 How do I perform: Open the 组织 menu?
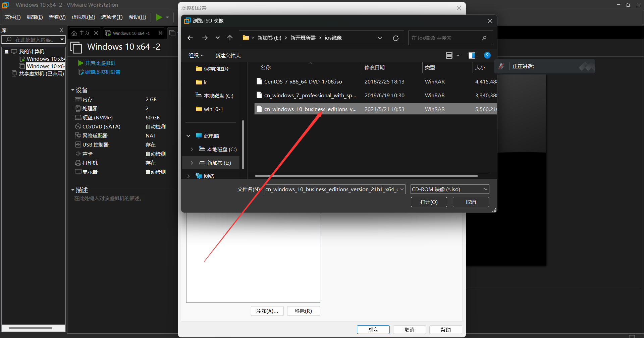pos(196,55)
